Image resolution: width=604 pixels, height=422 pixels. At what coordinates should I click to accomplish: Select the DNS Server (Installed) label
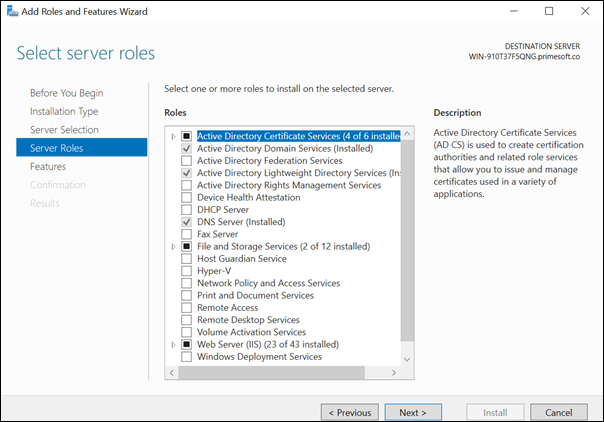[x=241, y=222]
